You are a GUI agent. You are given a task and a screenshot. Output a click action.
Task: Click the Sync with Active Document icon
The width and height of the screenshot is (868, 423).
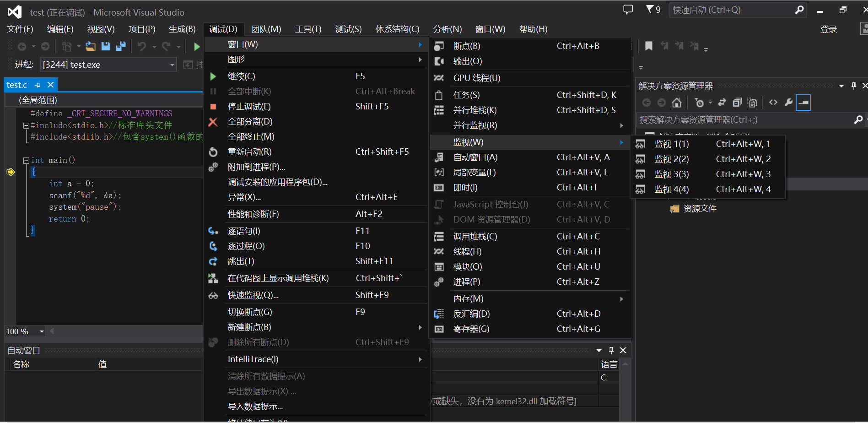[722, 103]
